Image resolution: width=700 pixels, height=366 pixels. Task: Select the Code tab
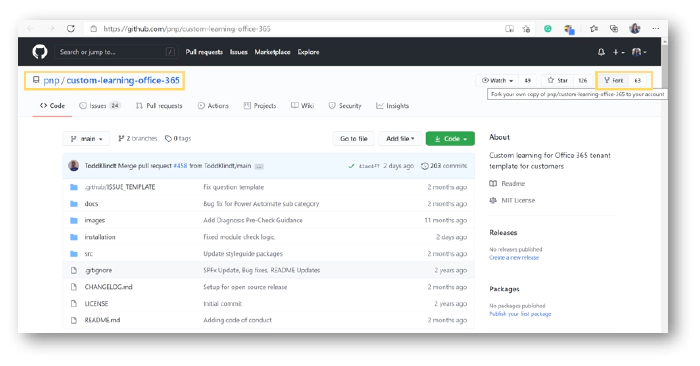click(52, 106)
